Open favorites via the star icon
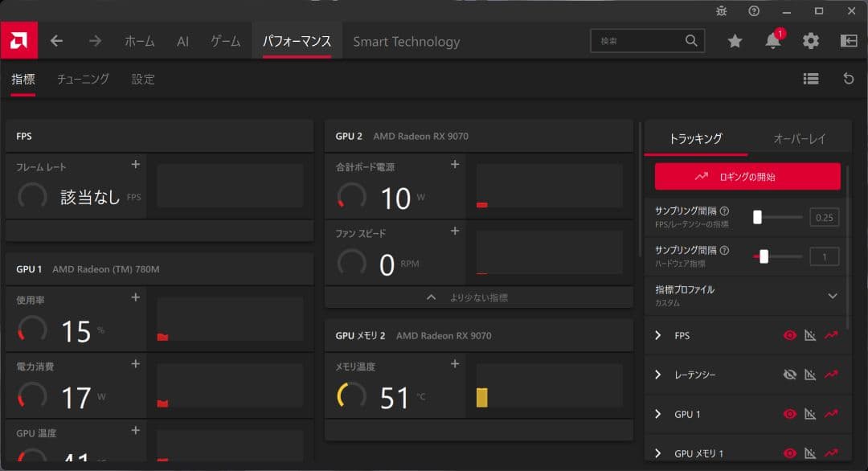868x471 pixels. pos(735,41)
